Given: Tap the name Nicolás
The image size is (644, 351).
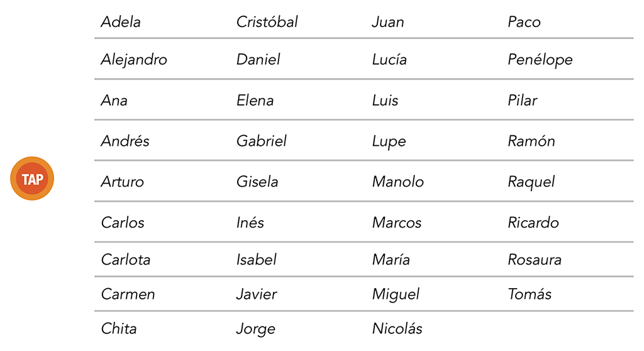Looking at the screenshot, I should pos(397,328).
